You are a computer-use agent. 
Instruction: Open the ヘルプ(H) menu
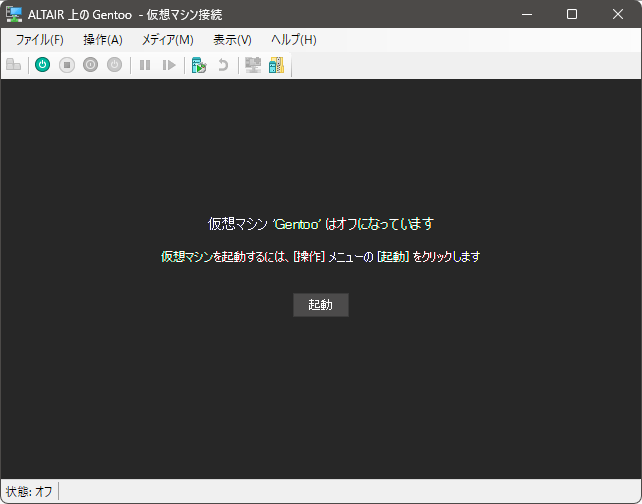294,40
